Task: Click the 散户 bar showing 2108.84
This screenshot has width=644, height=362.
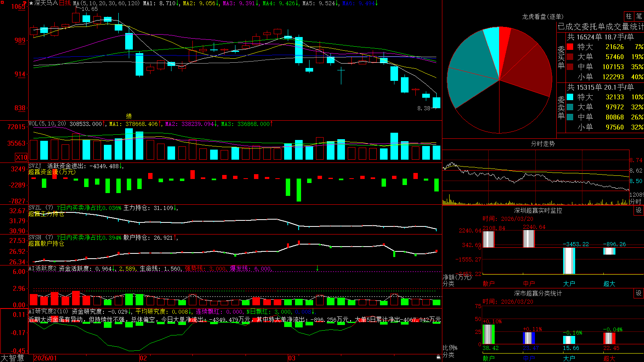Action: coord(489,239)
